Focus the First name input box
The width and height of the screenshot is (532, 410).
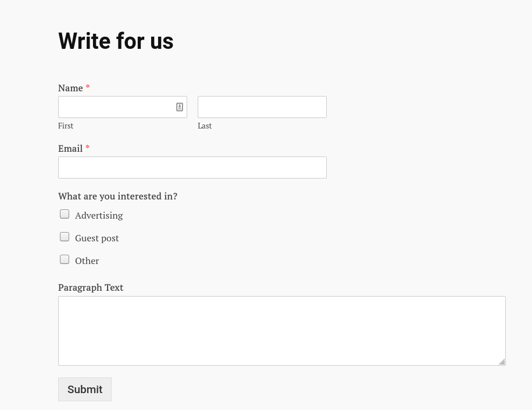[x=123, y=107]
